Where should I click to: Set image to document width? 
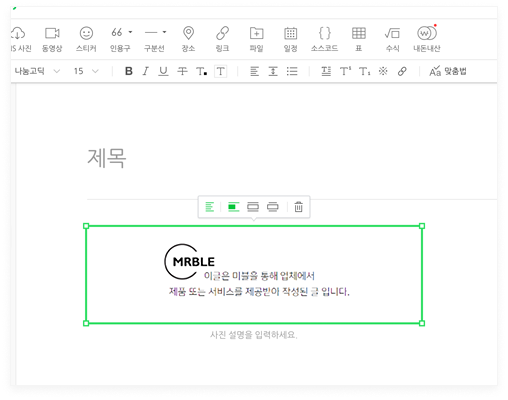253,207
